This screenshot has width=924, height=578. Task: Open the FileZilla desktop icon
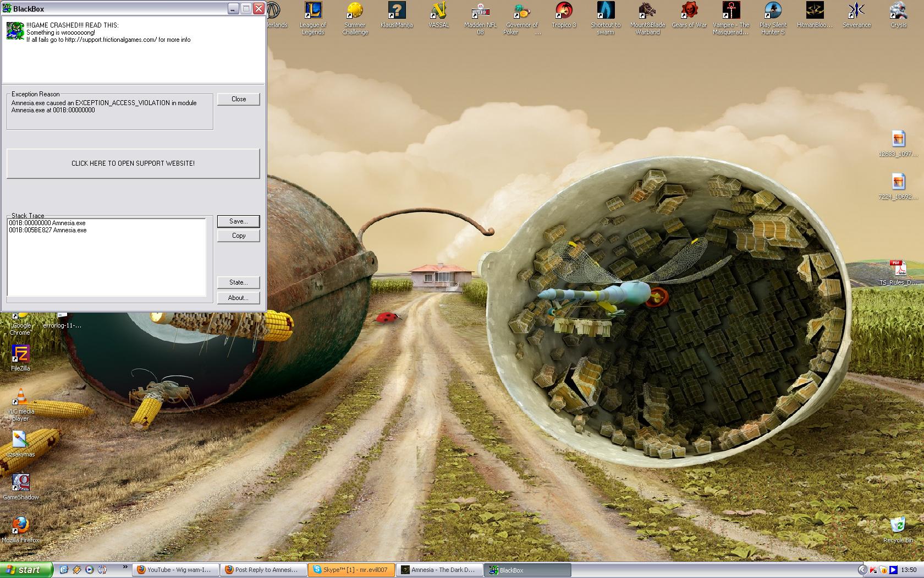coord(20,354)
